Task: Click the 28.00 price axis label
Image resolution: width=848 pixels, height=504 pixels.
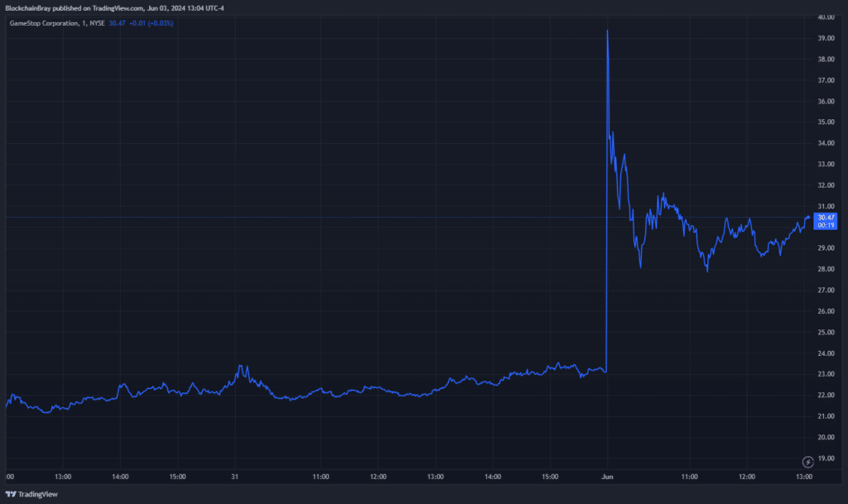Action: (826, 269)
